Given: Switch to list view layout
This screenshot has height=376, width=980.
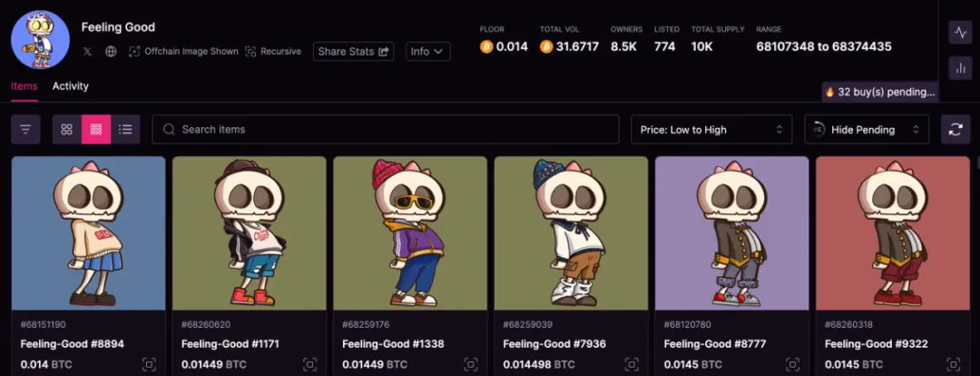Looking at the screenshot, I should tap(125, 130).
